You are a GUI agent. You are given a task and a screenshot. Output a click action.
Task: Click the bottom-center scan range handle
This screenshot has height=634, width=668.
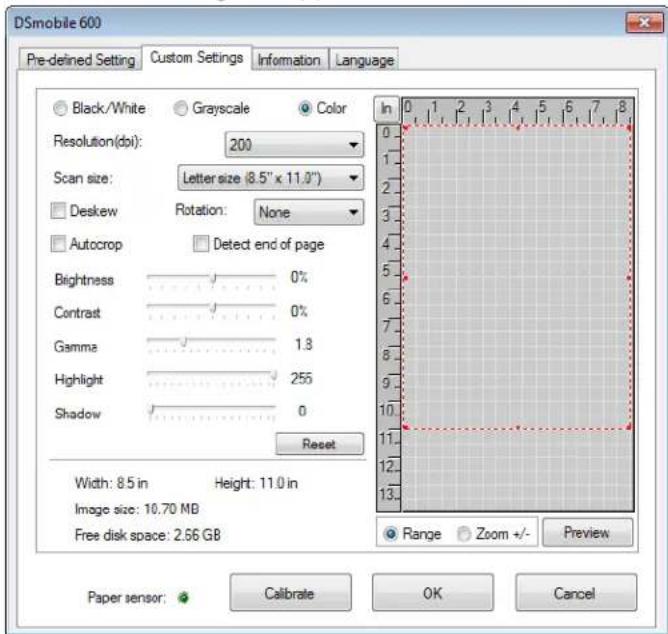tap(518, 427)
